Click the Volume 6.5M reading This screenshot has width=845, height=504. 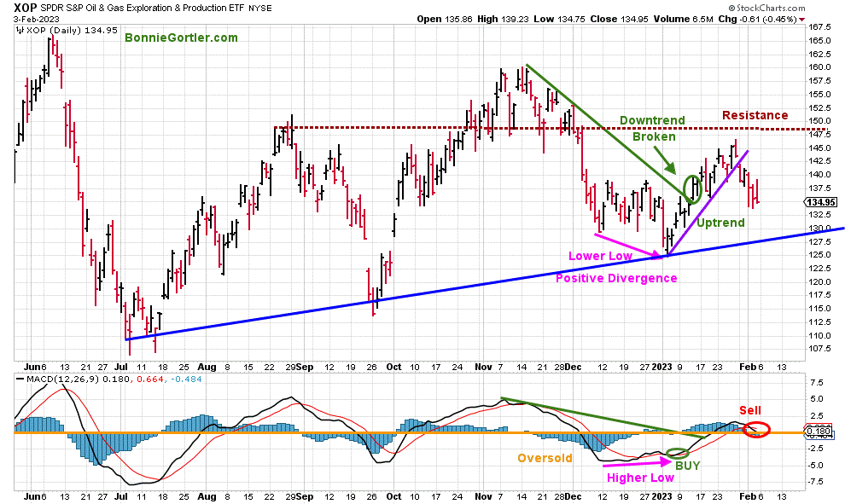684,19
